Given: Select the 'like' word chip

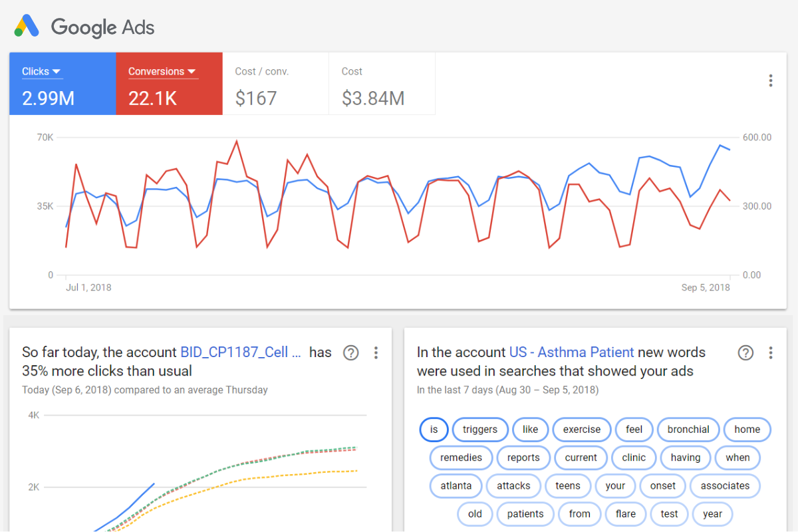Looking at the screenshot, I should (x=530, y=430).
